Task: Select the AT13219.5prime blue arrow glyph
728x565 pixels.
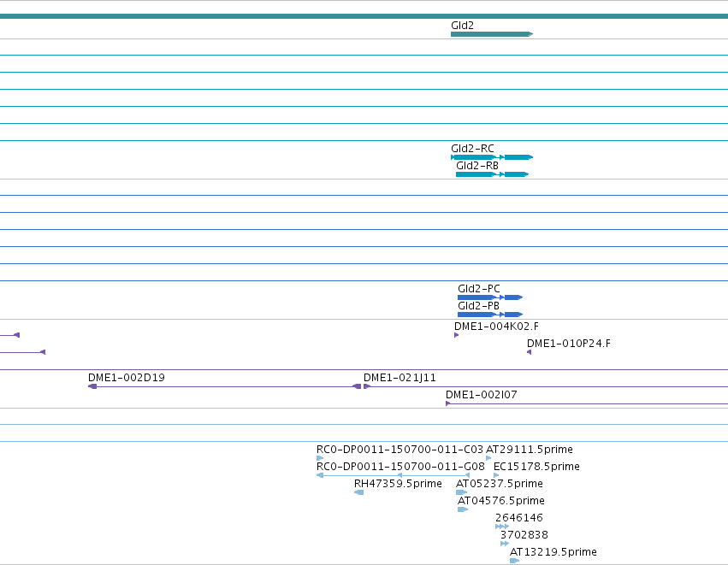Action: click(x=514, y=561)
